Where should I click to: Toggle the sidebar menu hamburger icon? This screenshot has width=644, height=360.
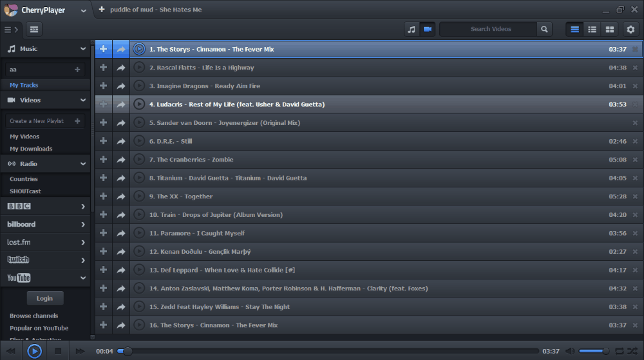[8, 30]
